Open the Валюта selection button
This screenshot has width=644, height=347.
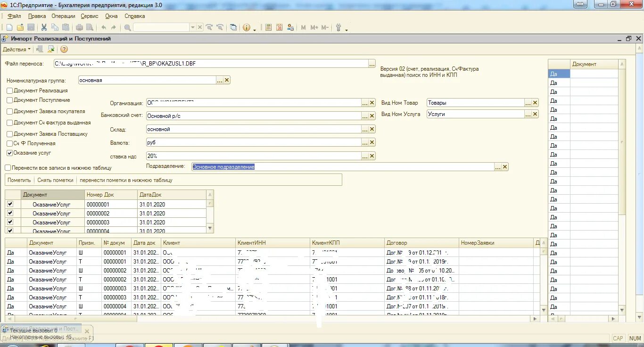365,142
